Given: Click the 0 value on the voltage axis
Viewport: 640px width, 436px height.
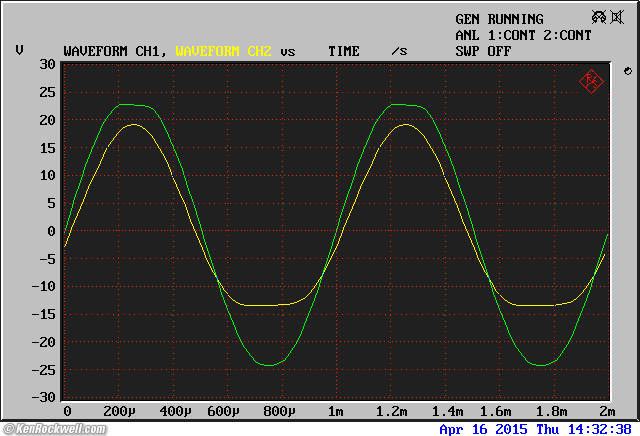Looking at the screenshot, I should tap(51, 231).
